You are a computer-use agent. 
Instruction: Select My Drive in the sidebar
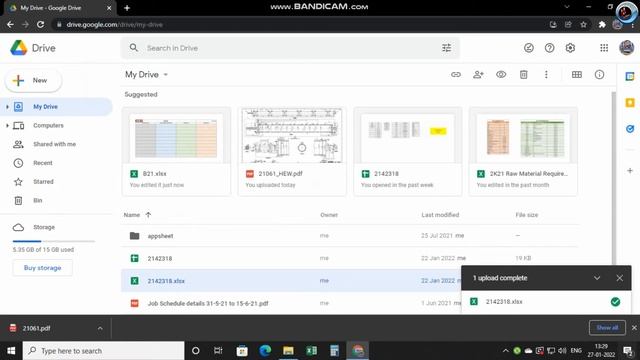coord(56,107)
